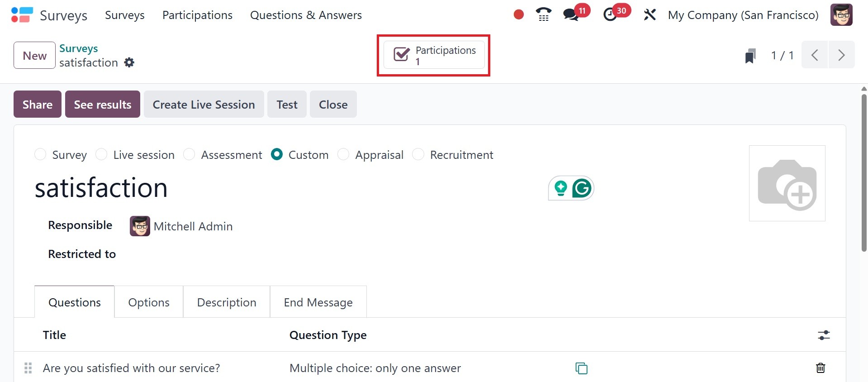Select the Recruitment radio option

click(418, 155)
